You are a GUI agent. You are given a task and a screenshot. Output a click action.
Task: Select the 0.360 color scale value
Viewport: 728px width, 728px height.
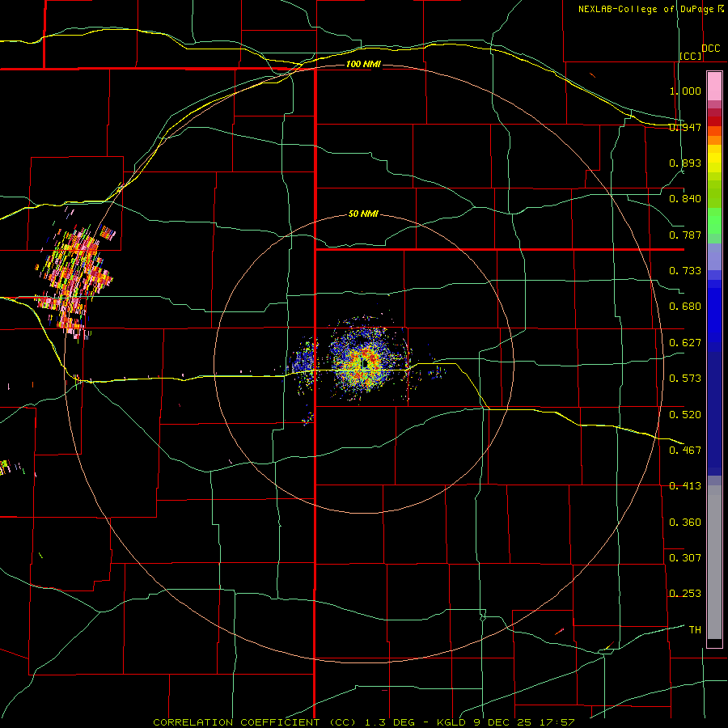coord(685,522)
